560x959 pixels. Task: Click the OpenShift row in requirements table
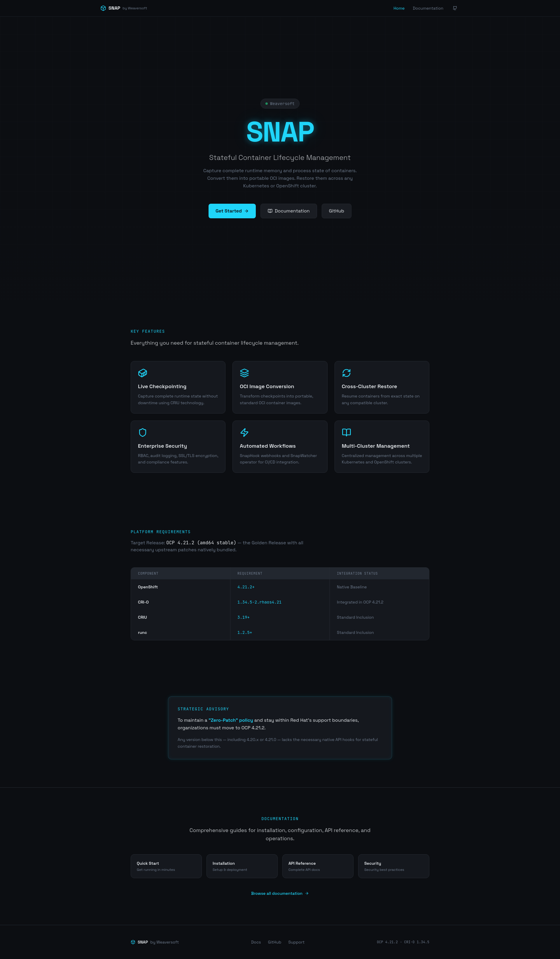[x=280, y=587]
